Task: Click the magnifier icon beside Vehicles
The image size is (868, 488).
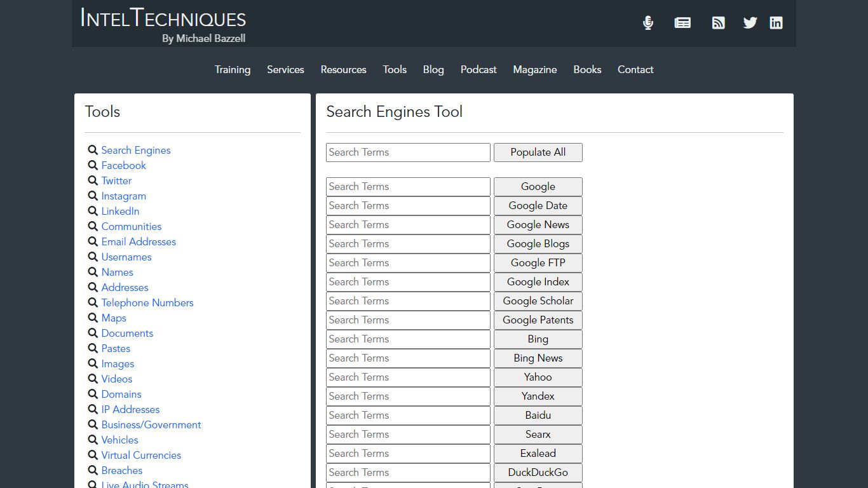Action: tap(93, 440)
